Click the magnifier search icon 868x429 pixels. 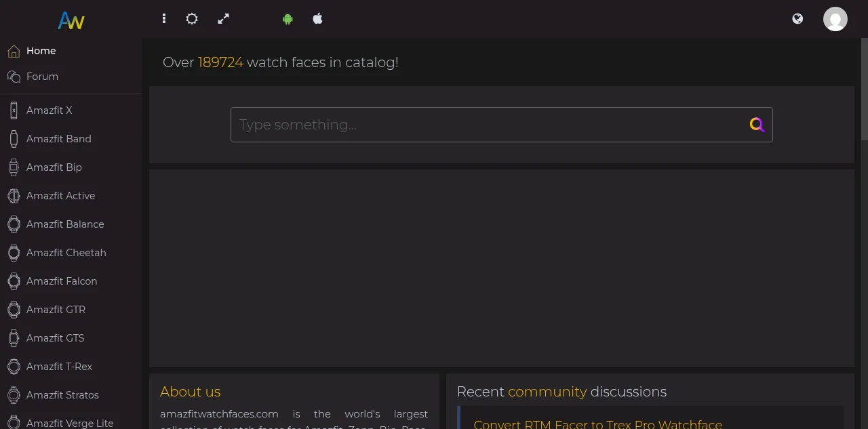757,125
